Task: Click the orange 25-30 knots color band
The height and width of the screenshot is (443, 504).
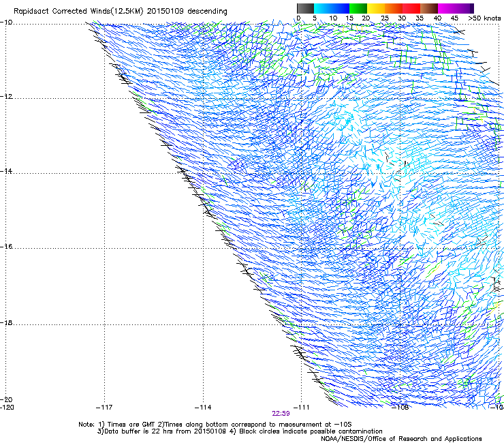Action: tap(394, 8)
